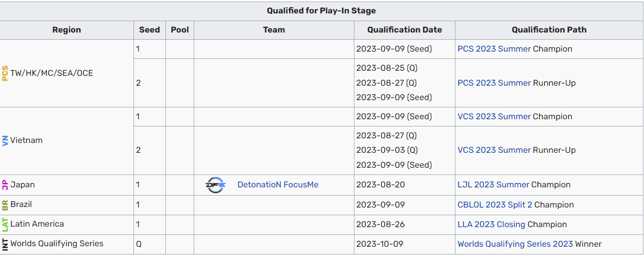Open VCS 2023 Summer link in Champion row
Screen dimensions: 644x255
point(494,117)
